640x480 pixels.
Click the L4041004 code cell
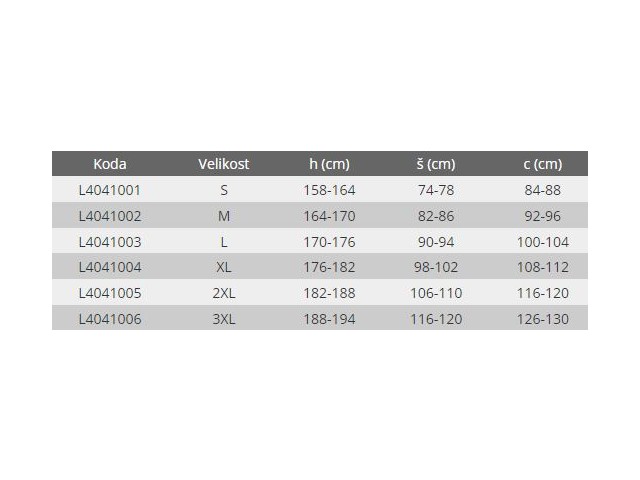pos(110,266)
